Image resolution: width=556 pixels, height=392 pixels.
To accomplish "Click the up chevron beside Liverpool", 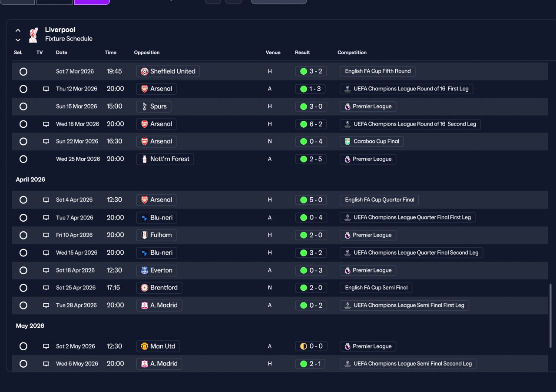I will [18, 30].
